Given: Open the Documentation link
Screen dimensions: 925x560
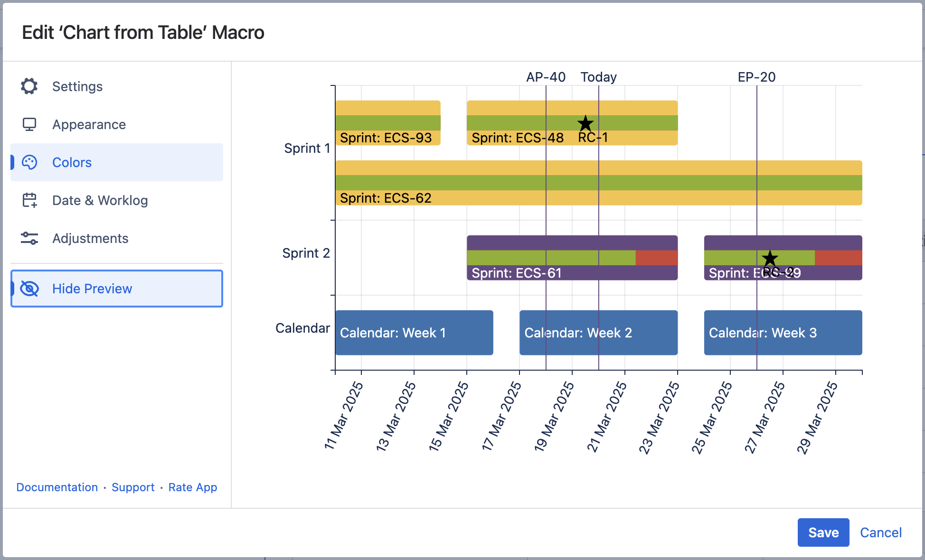Looking at the screenshot, I should (x=57, y=487).
